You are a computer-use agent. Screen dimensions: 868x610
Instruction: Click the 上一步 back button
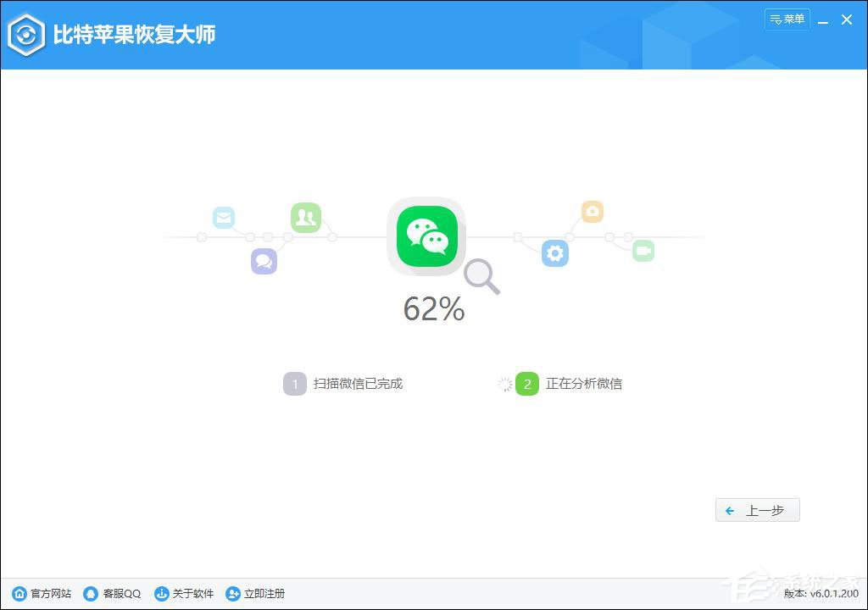pyautogui.click(x=757, y=510)
